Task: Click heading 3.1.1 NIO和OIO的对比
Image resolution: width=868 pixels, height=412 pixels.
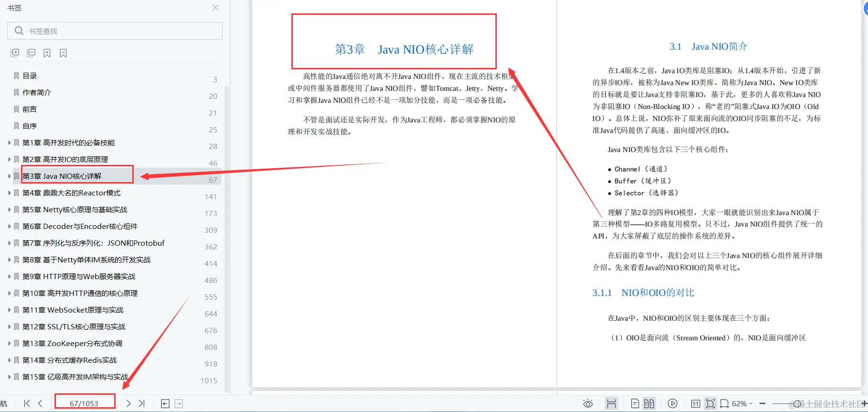Action: 643,293
